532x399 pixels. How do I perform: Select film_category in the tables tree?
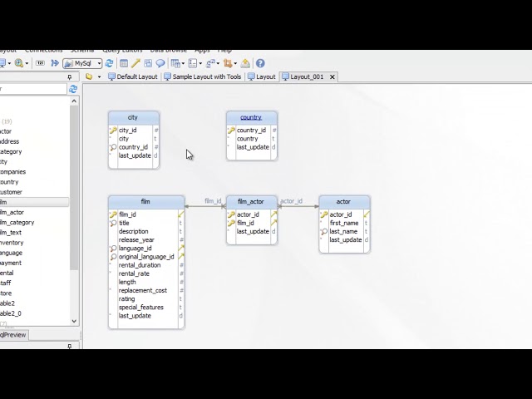pyautogui.click(x=17, y=222)
